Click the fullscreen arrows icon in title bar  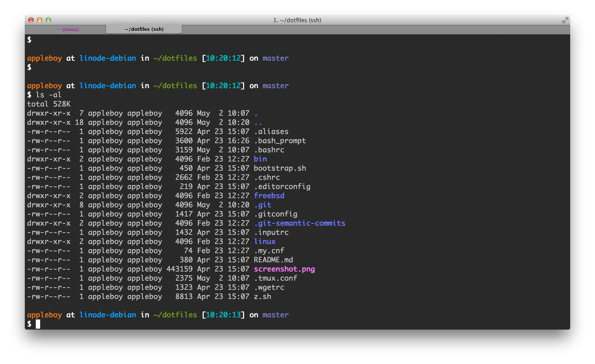coord(565,20)
